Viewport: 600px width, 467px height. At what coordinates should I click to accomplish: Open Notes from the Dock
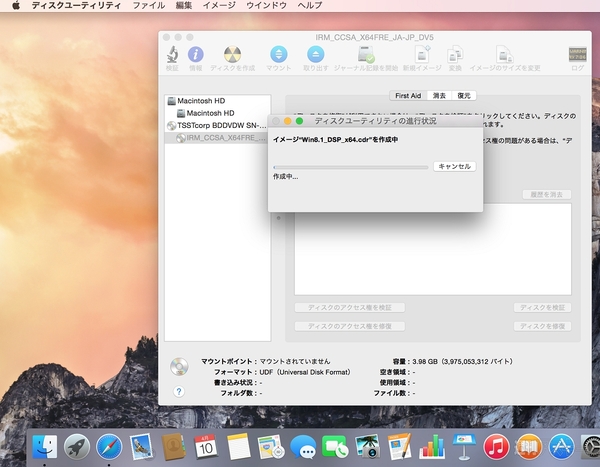(238, 446)
